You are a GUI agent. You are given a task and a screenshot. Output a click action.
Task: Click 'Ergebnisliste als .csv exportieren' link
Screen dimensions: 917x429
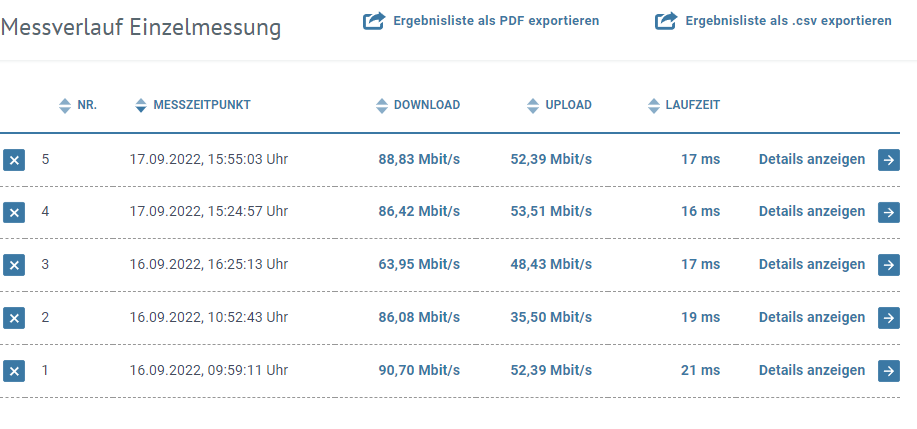tap(788, 21)
